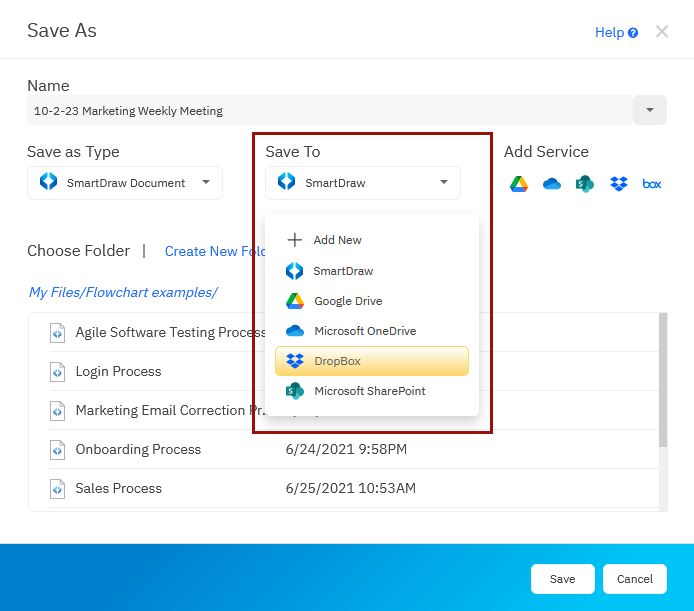The image size is (694, 611).
Task: Select Google Drive in Save To list
Action: [x=372, y=301]
